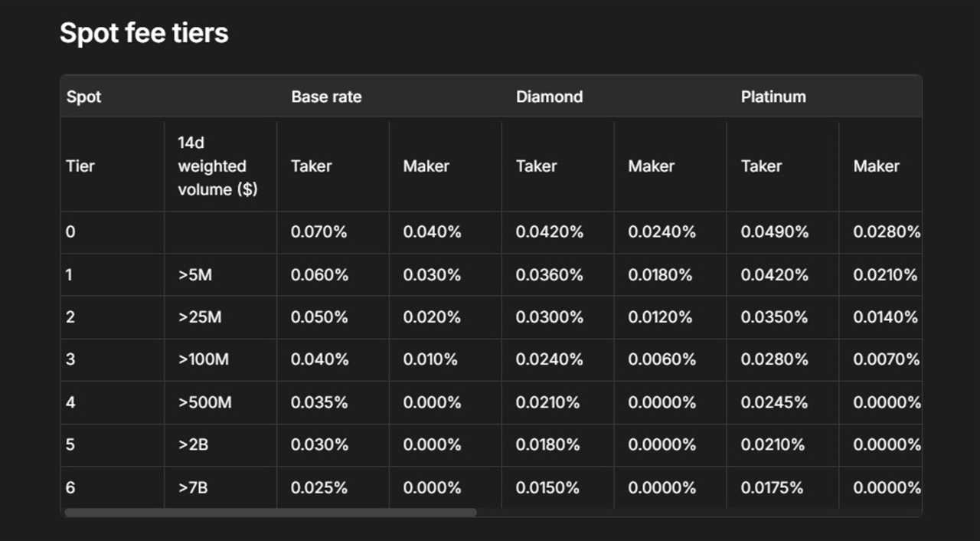
Task: Click the '>5M' volume cell
Action: (194, 274)
